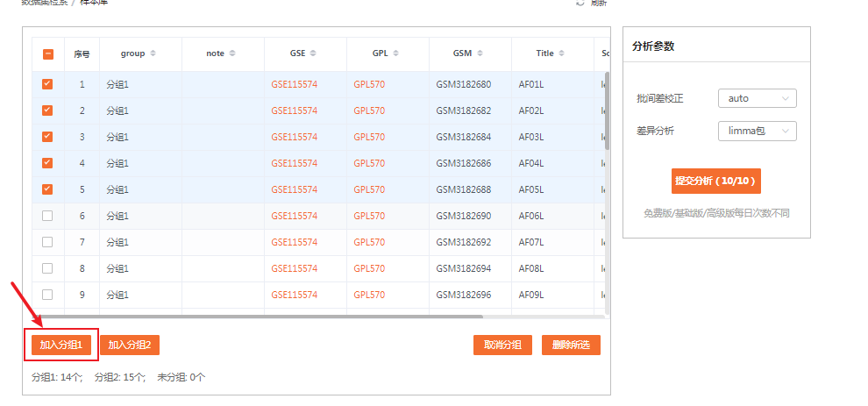Check the checkbox for row 8

tap(47, 268)
